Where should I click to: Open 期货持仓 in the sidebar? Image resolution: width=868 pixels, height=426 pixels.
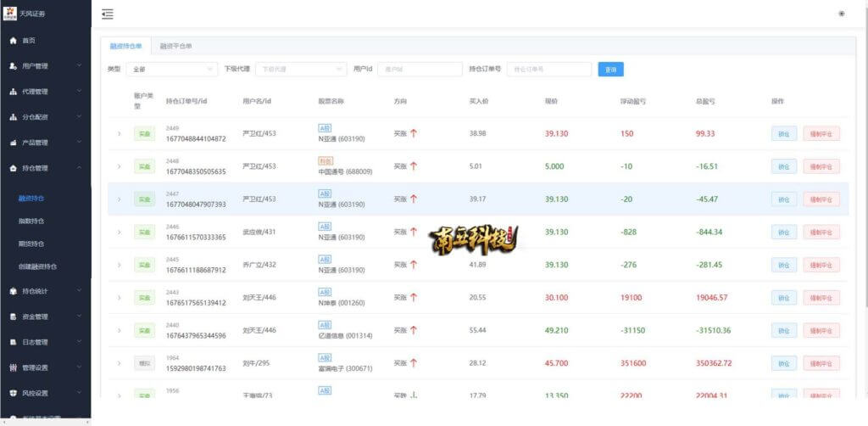click(31, 244)
